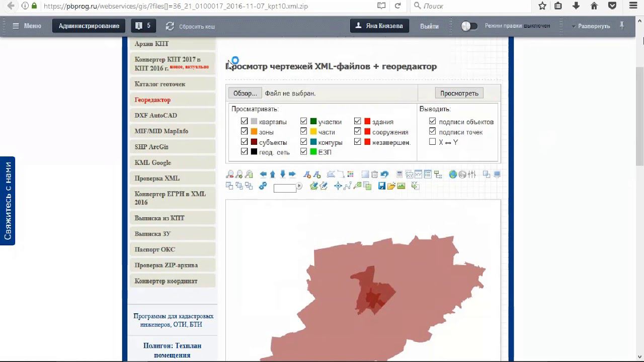Enable the X ↔ Y swap checkbox
The height and width of the screenshot is (362, 644).
click(x=432, y=142)
